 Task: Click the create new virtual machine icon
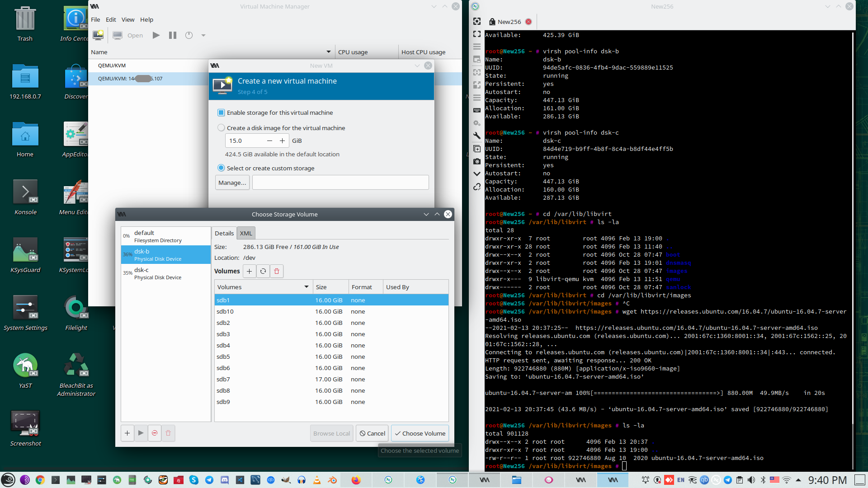[x=98, y=35]
